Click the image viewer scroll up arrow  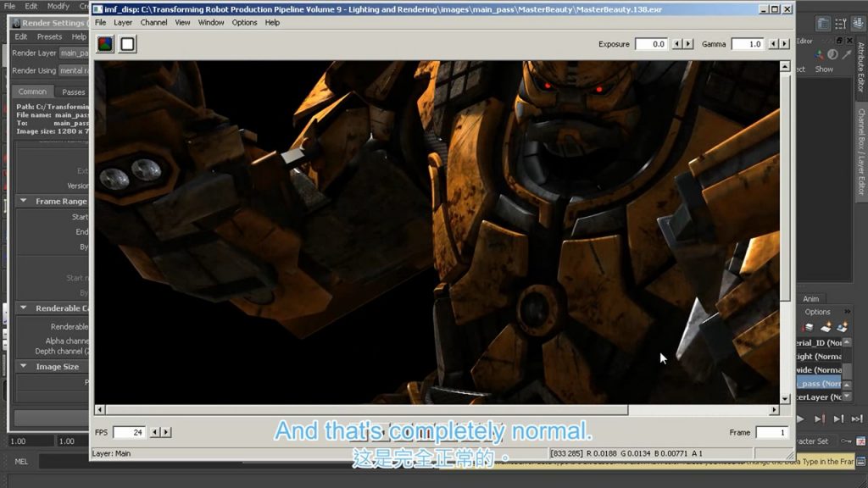coord(785,66)
